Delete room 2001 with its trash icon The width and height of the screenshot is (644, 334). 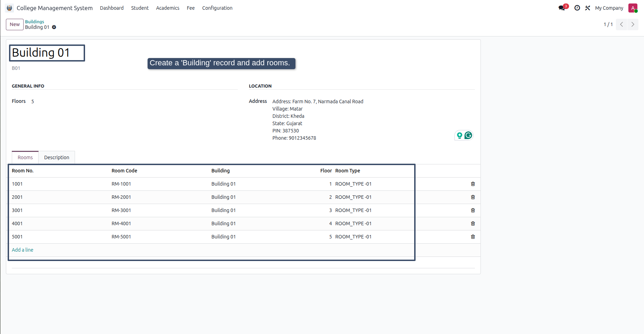click(473, 197)
